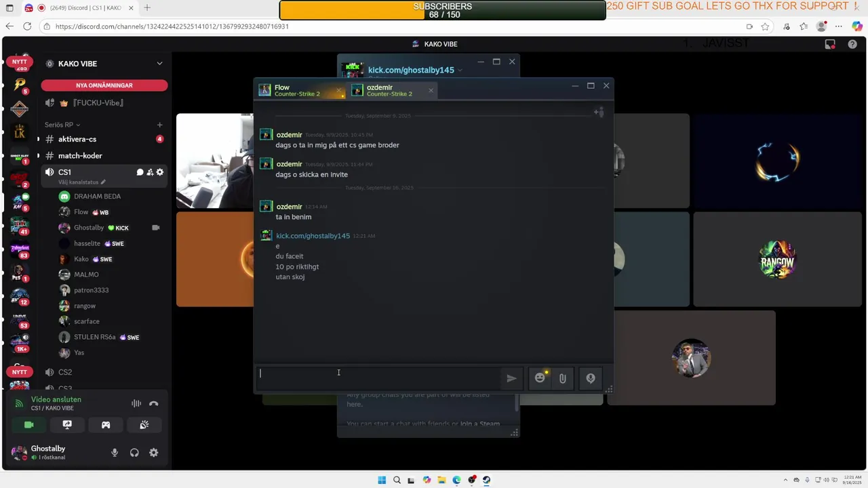Click the 'Video ansluten' connection status
The image size is (868, 488).
point(56,400)
